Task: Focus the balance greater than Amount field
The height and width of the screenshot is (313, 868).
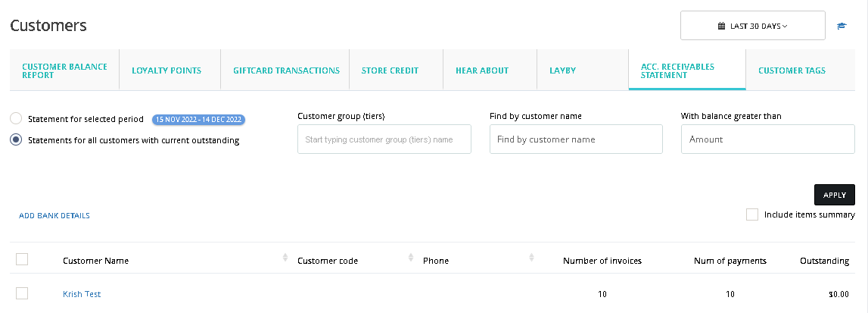Action: 768,139
